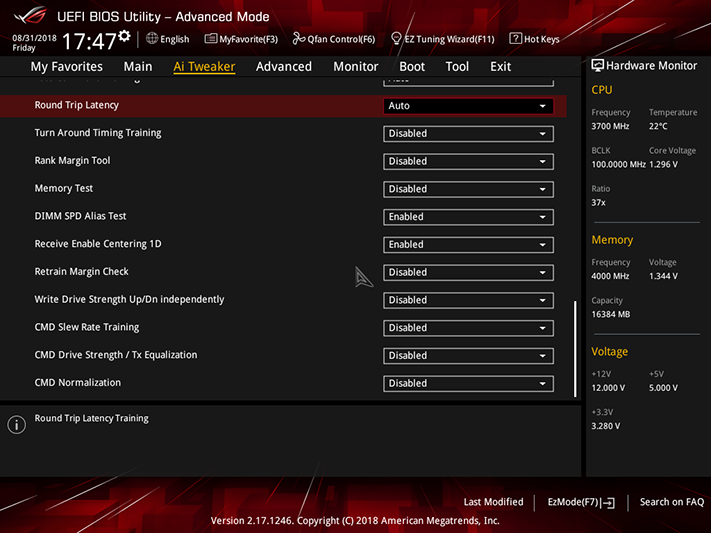711x533 pixels.
Task: Select CMD Slew Rate Training label
Action: 87,327
